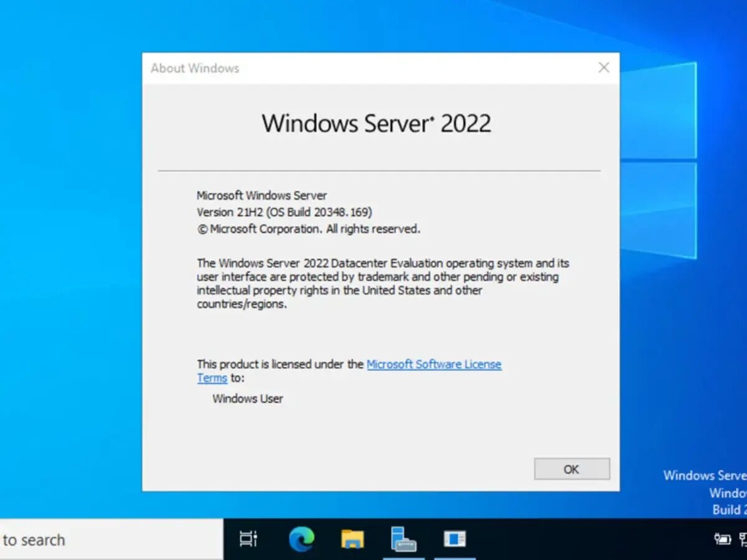Click the taskbar search box
The height and width of the screenshot is (560, 747).
pyautogui.click(x=111, y=539)
